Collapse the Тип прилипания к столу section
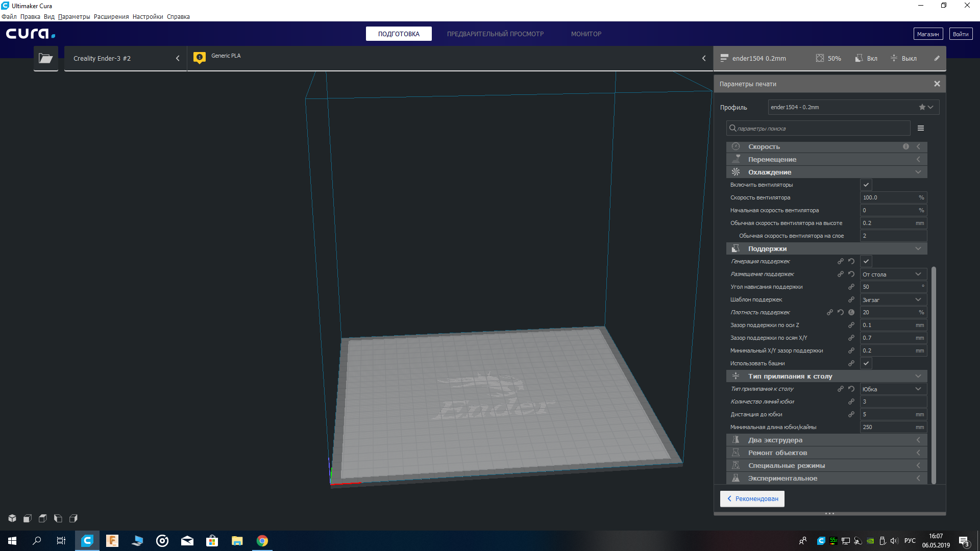 click(826, 376)
